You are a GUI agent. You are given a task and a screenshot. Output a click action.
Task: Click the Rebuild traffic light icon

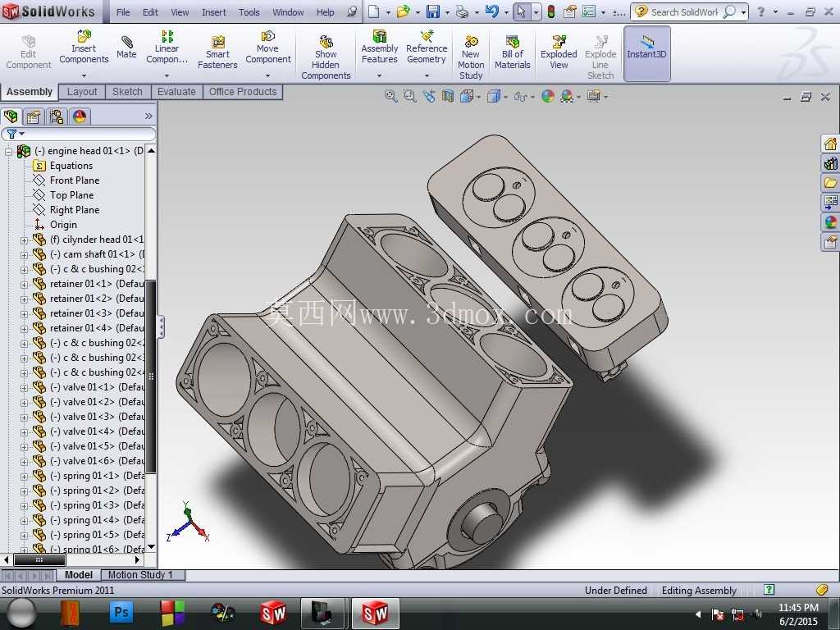(x=550, y=11)
